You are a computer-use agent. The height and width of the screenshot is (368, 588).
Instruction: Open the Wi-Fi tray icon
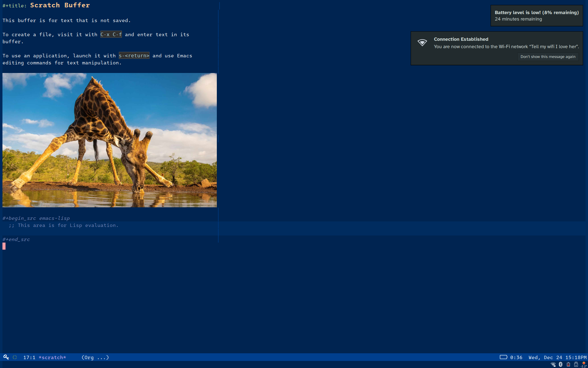coord(553,365)
